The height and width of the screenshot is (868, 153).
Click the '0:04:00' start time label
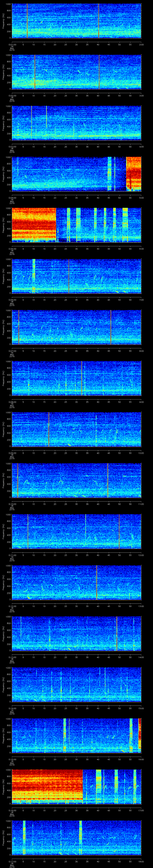[x=12, y=198]
